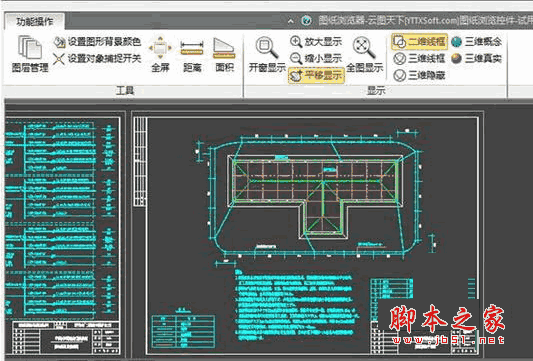
Task: Click 全图显示 zoom extents
Action: [x=365, y=54]
